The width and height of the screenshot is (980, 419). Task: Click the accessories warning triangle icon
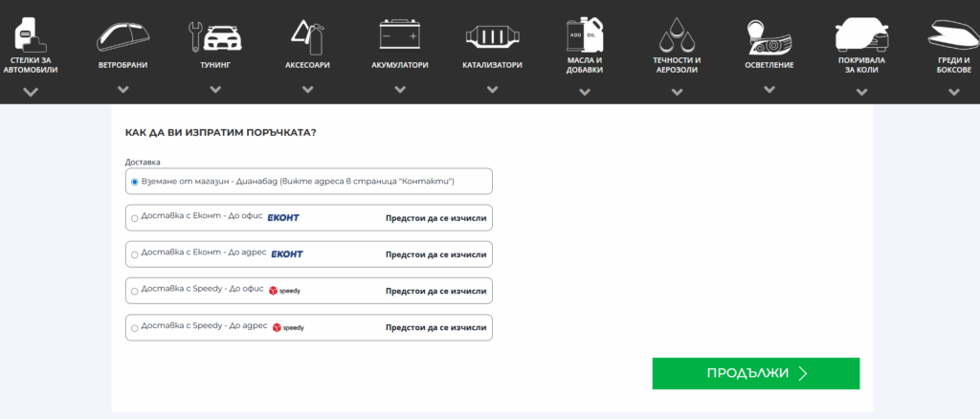306,35
